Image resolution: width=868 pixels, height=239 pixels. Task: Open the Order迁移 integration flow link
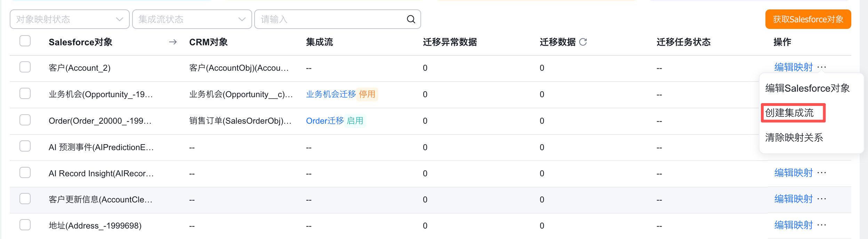(325, 121)
